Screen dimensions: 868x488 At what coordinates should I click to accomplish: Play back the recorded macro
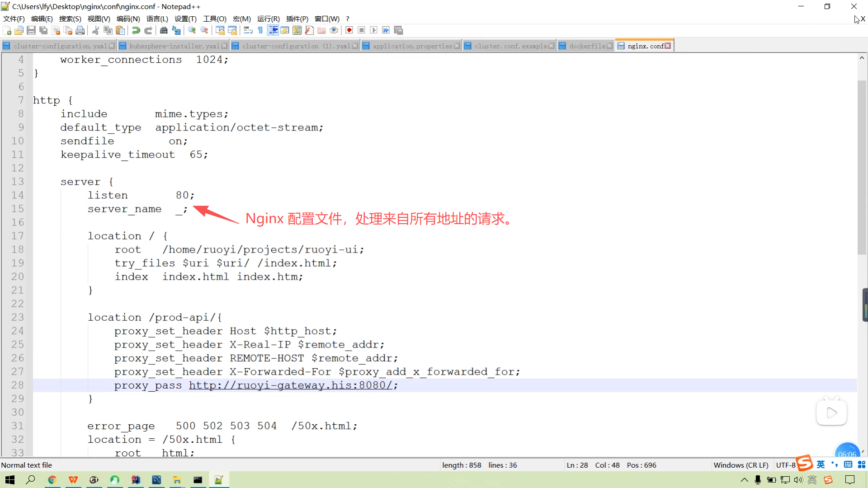[x=373, y=30]
